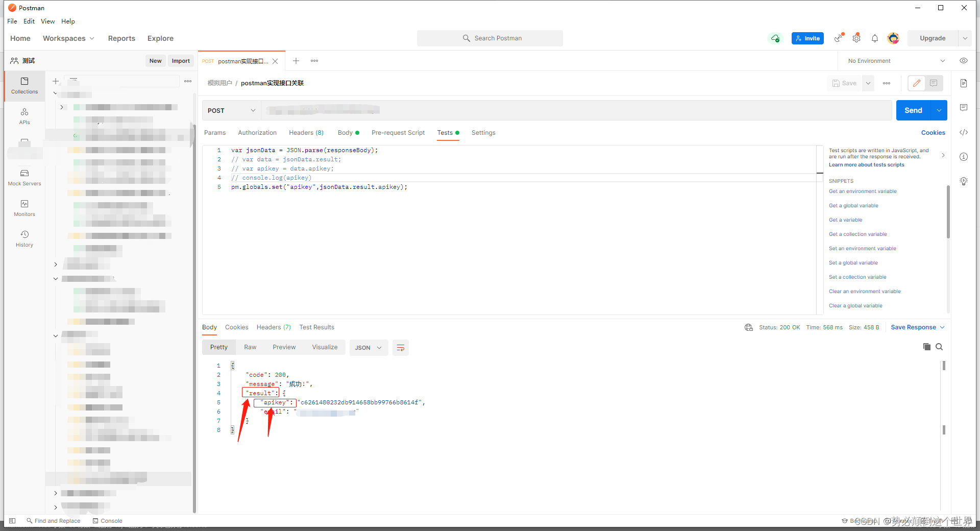The height and width of the screenshot is (531, 980).
Task: Click the snippets list scrollbar
Action: (x=948, y=212)
